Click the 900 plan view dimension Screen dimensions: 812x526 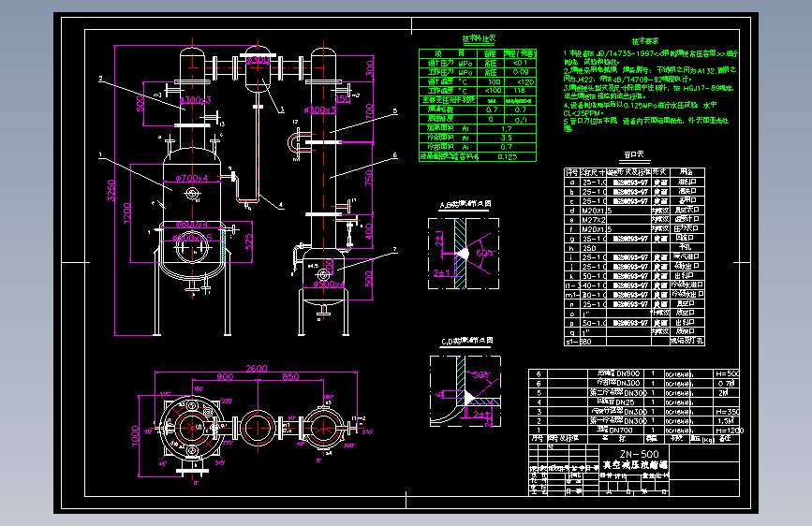tap(225, 376)
